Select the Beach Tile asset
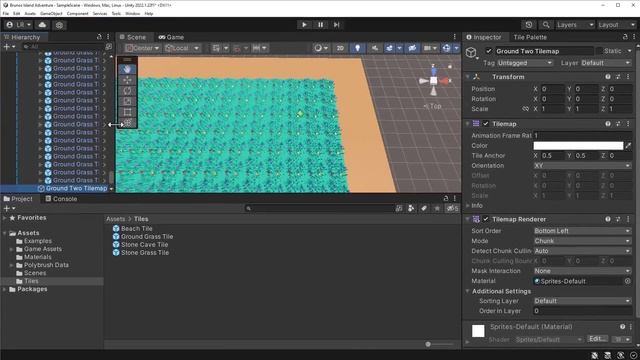This screenshot has height=360, width=640. point(132,229)
